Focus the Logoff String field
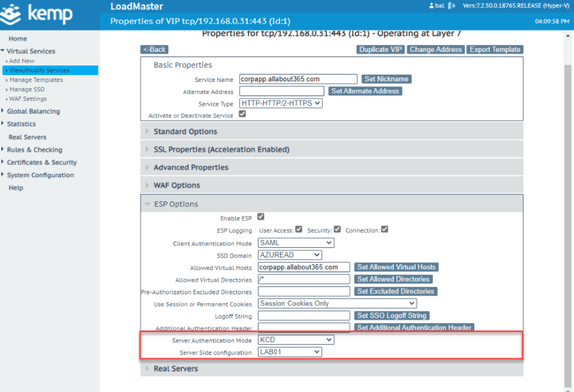The image size is (574, 392). (x=304, y=316)
